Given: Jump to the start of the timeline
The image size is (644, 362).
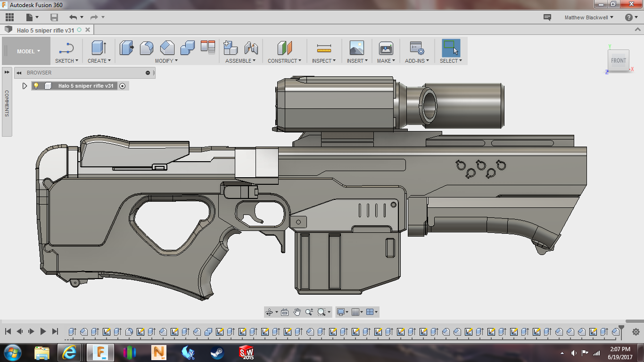Looking at the screenshot, I should (8, 332).
